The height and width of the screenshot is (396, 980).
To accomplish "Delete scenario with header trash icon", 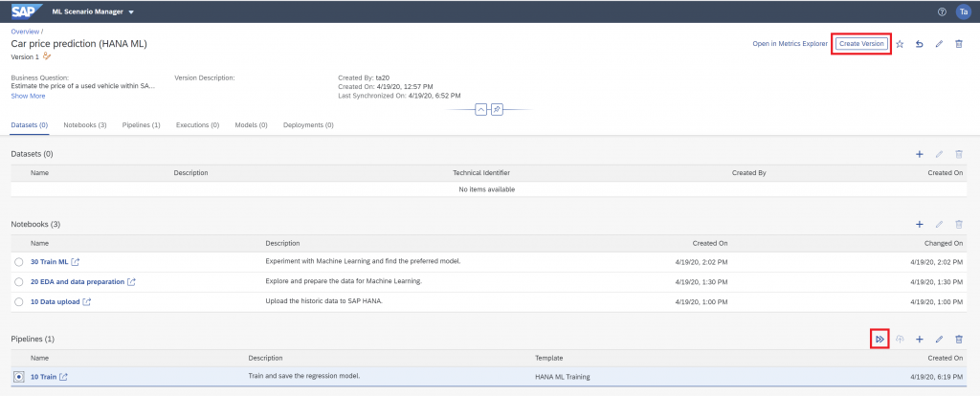I will (x=959, y=44).
